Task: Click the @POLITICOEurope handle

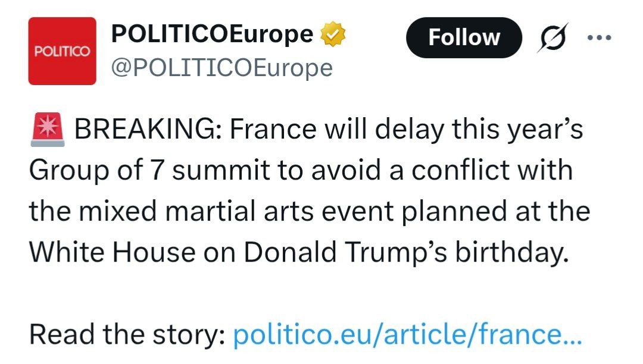Action: coord(222,68)
